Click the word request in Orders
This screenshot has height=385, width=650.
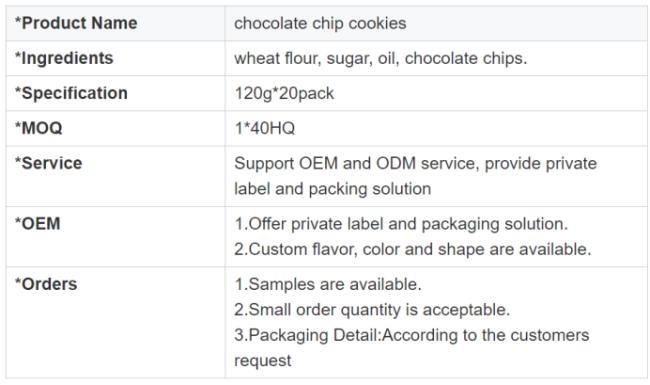tap(263, 361)
